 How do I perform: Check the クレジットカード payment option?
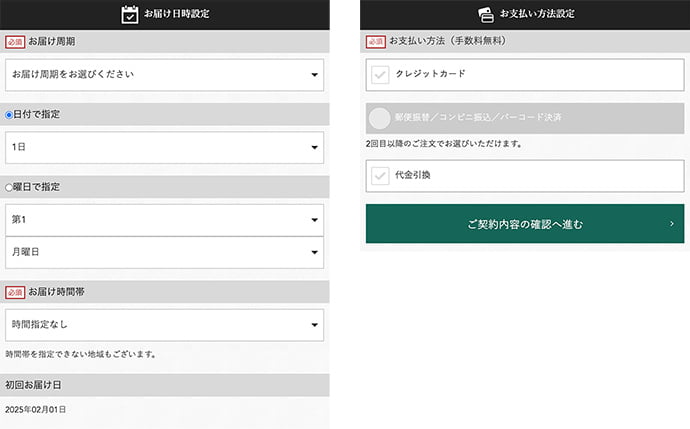[380, 75]
